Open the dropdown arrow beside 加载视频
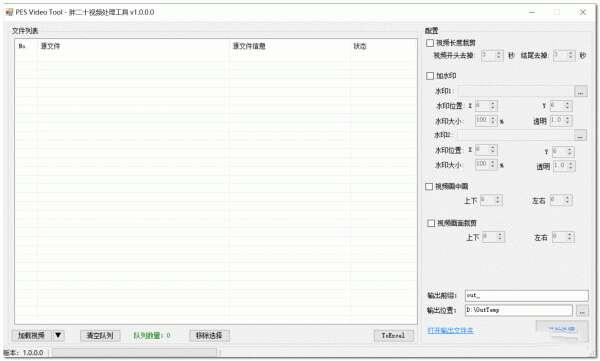600x361 pixels. click(x=58, y=336)
